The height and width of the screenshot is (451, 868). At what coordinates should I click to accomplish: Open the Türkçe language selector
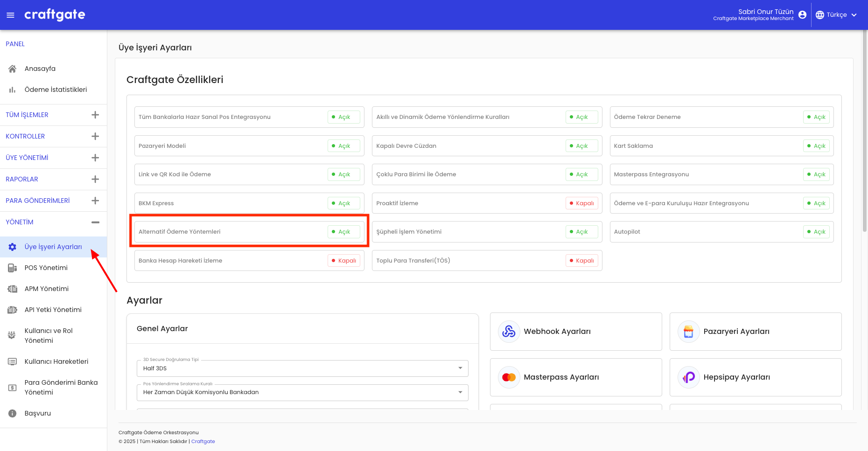point(836,15)
